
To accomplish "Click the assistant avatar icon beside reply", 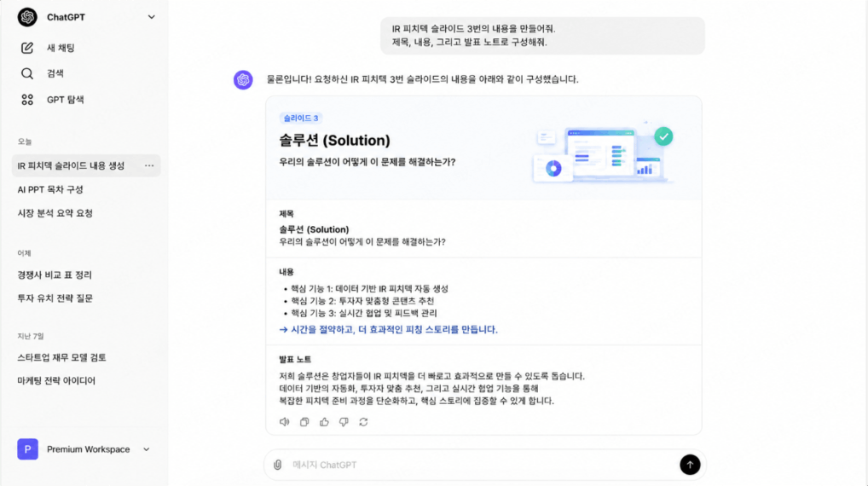I will pyautogui.click(x=243, y=79).
